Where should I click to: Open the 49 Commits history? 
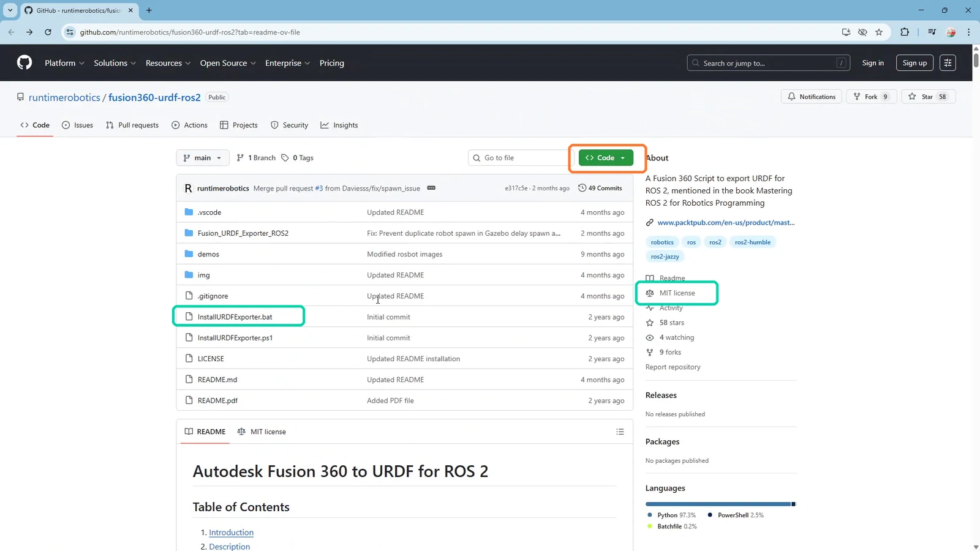(600, 188)
